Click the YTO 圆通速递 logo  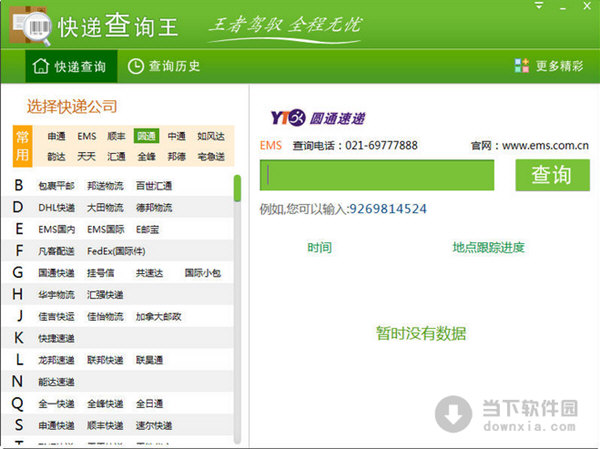[x=318, y=118]
